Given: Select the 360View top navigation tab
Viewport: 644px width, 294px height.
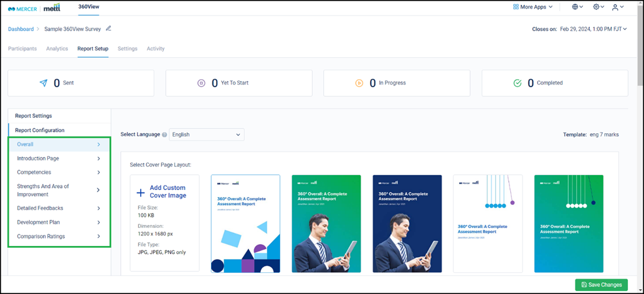Looking at the screenshot, I should pyautogui.click(x=88, y=7).
